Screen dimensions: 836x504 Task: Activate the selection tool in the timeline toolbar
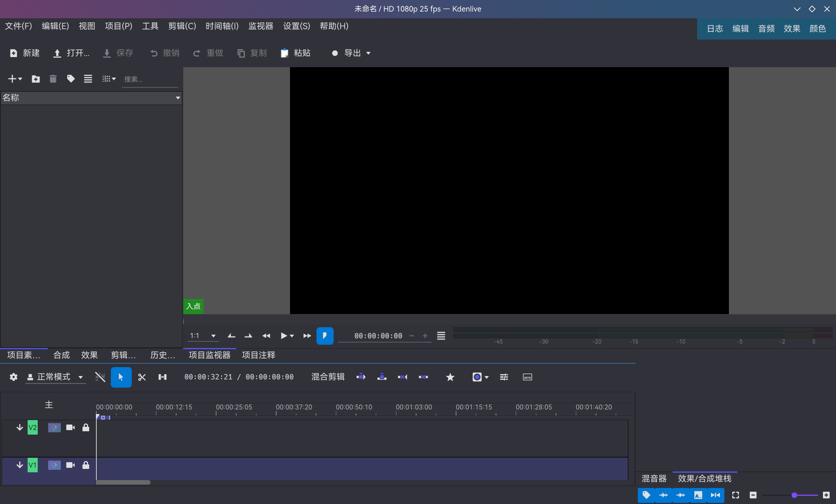[121, 377]
